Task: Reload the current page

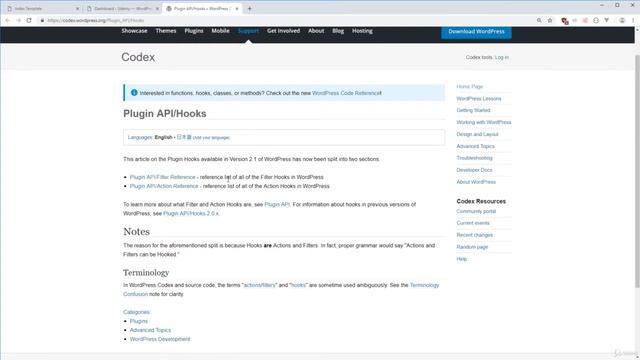Action: (29, 20)
